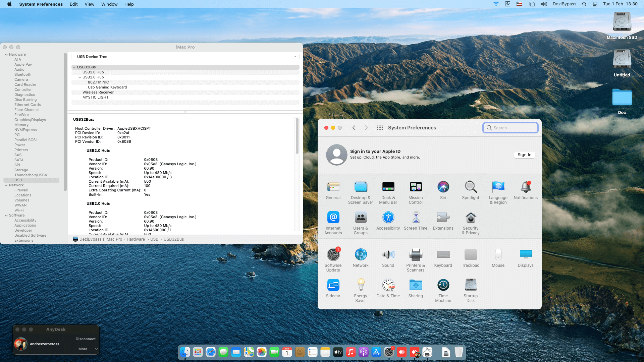Screen dimensions: 644x362
Task: Open Sidecar settings icon
Action: 333,285
